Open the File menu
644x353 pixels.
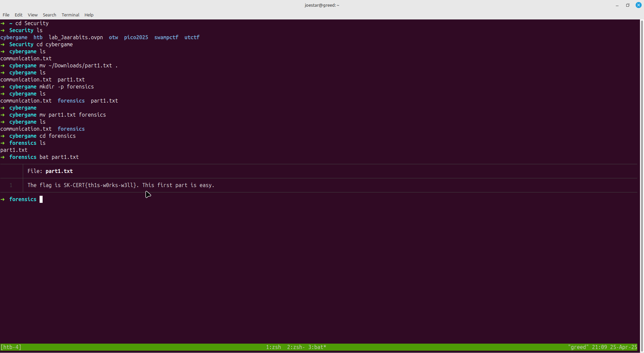click(x=6, y=15)
